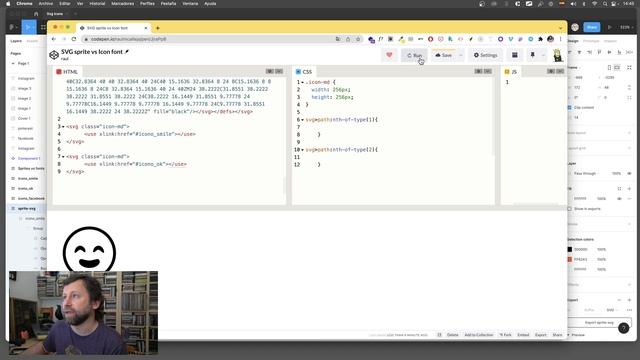The image size is (640, 360).
Task: Click the Run button in CodePen
Action: coord(414,55)
